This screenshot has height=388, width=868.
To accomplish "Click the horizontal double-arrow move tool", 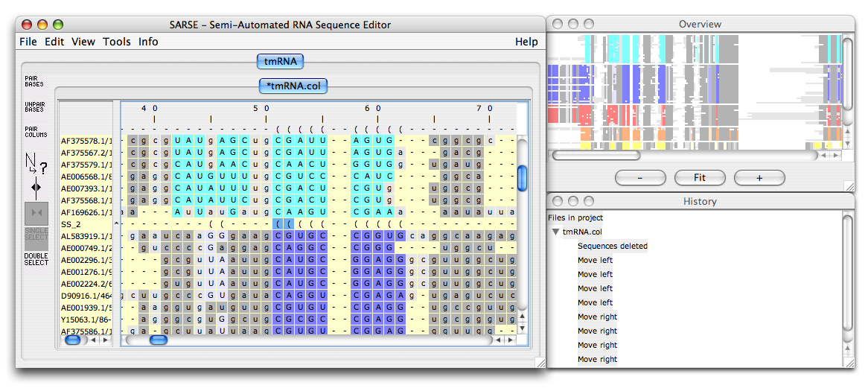I will [x=36, y=187].
